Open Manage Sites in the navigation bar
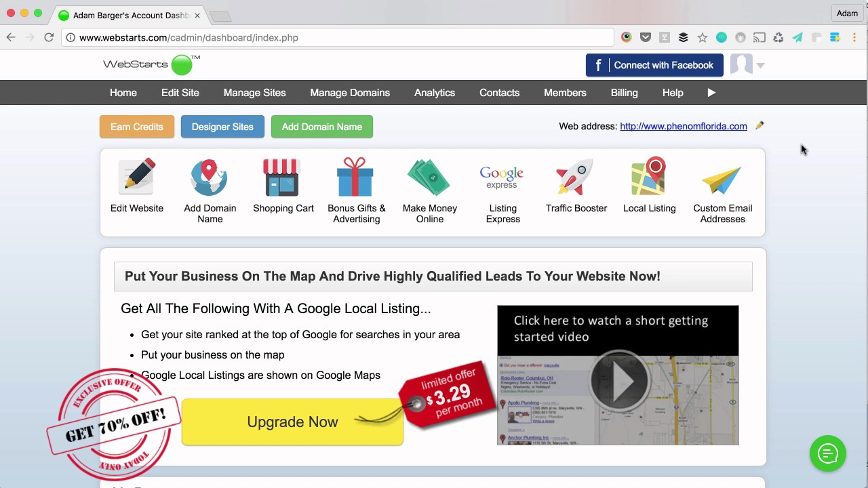The width and height of the screenshot is (868, 488). (x=255, y=93)
